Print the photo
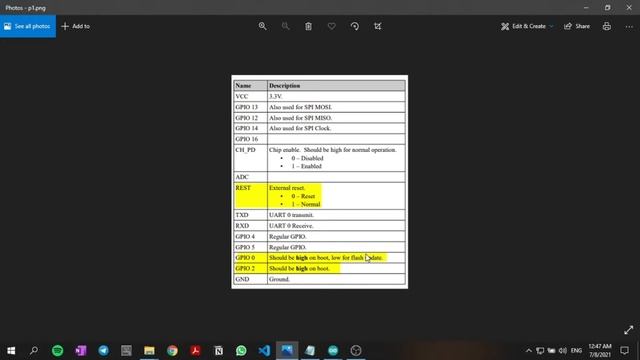The height and width of the screenshot is (360, 640). [607, 26]
